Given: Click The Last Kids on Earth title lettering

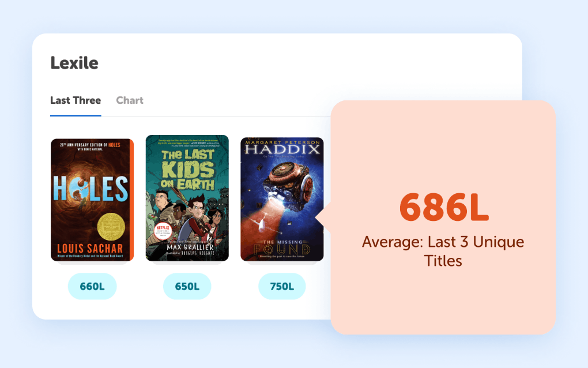Looking at the screenshot, I should [x=187, y=169].
